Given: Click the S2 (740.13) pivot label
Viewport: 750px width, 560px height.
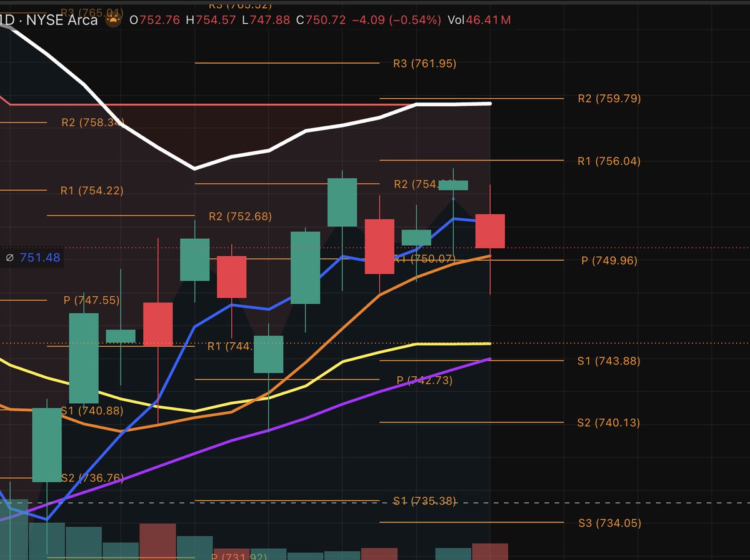Looking at the screenshot, I should pyautogui.click(x=609, y=422).
